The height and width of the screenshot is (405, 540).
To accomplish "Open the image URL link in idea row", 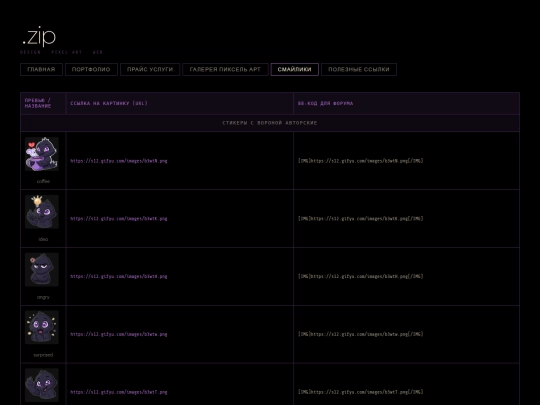I will [119, 219].
